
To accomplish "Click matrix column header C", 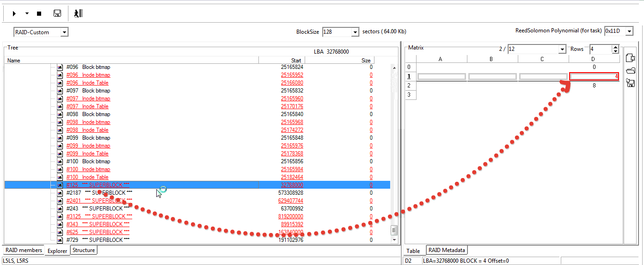I will coord(543,59).
